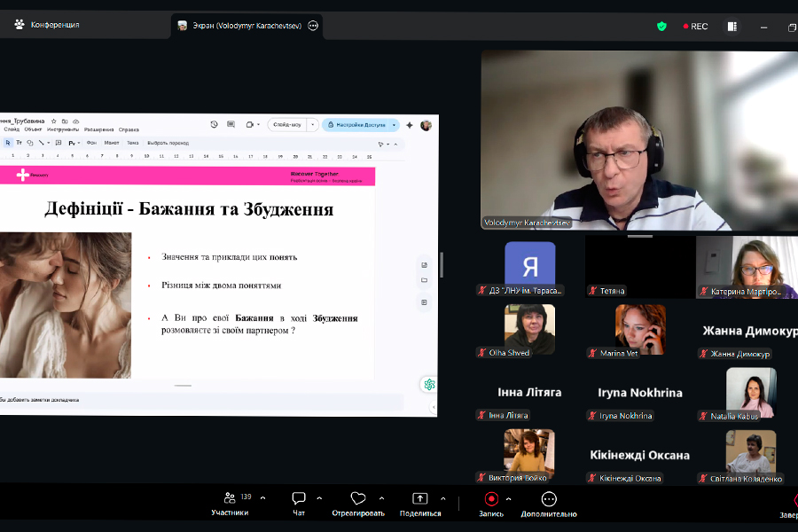Select the shape tool
The width and height of the screenshot is (798, 532).
tap(30, 143)
